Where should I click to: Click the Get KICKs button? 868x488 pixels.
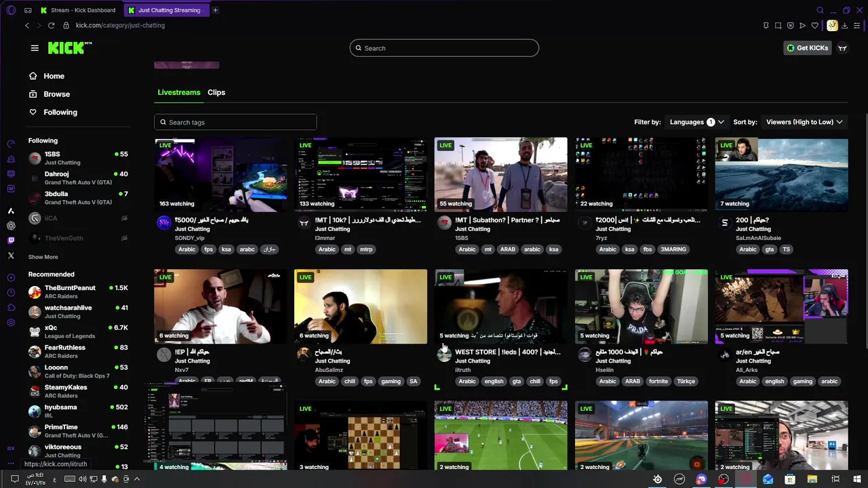(x=807, y=48)
